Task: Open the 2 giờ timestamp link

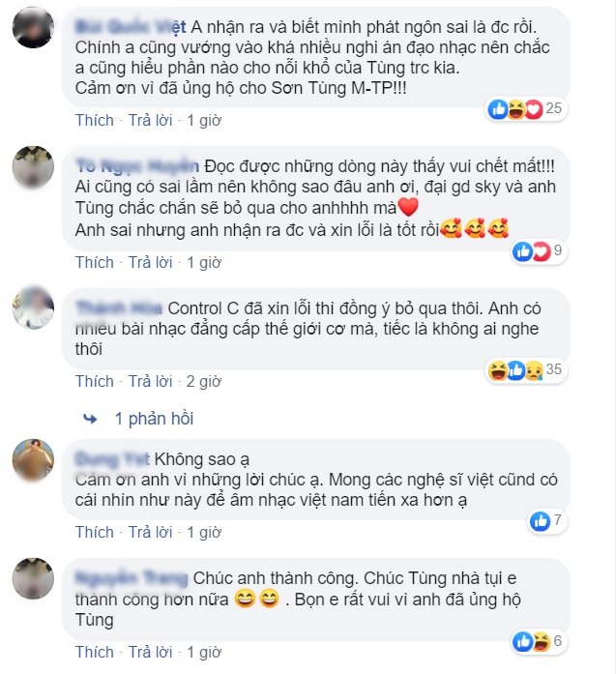Action: pyautogui.click(x=204, y=382)
